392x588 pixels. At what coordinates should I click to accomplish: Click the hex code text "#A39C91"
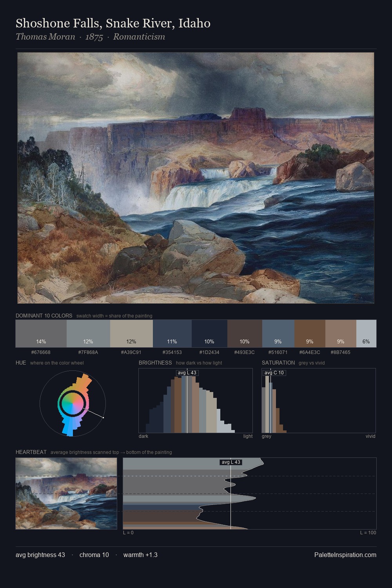tap(131, 352)
